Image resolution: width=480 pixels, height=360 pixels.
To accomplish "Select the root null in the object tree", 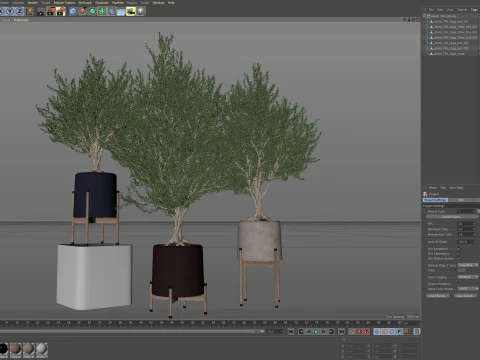I will click(x=444, y=16).
